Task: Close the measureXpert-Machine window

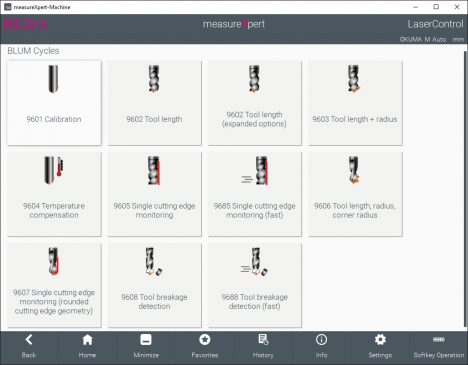Action: pos(457,7)
